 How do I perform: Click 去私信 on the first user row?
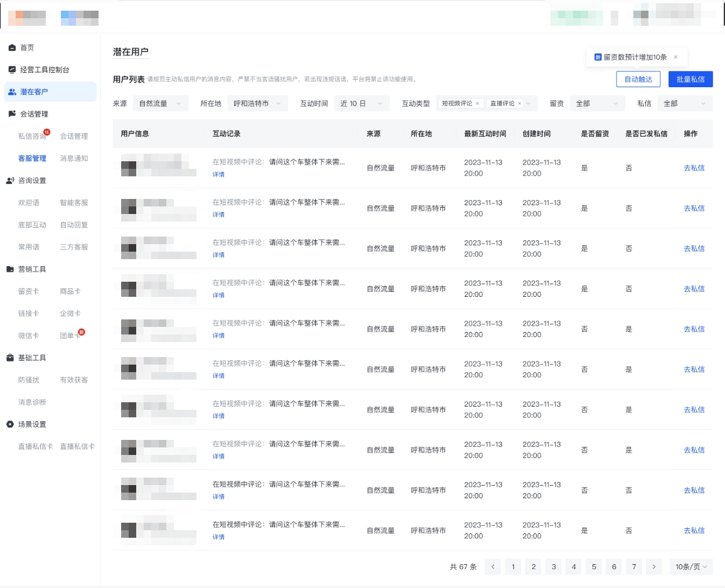694,168
